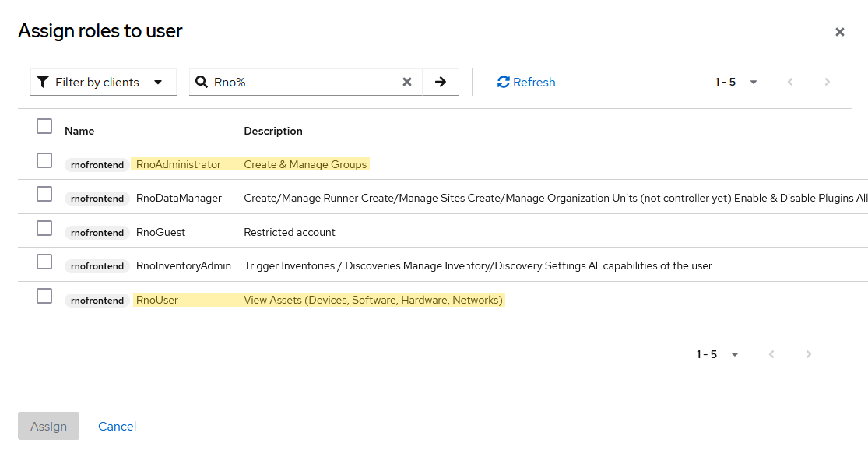
Task: Go to previous page in bottom pagination
Action: pyautogui.click(x=771, y=354)
